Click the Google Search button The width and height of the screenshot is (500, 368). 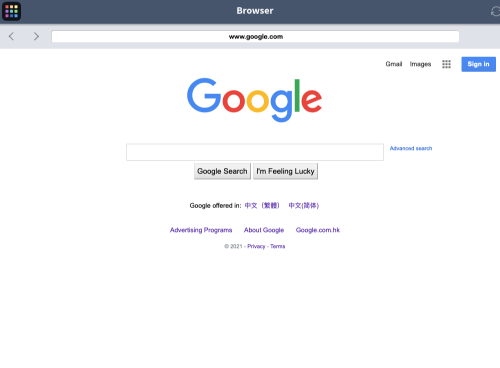pyautogui.click(x=222, y=171)
